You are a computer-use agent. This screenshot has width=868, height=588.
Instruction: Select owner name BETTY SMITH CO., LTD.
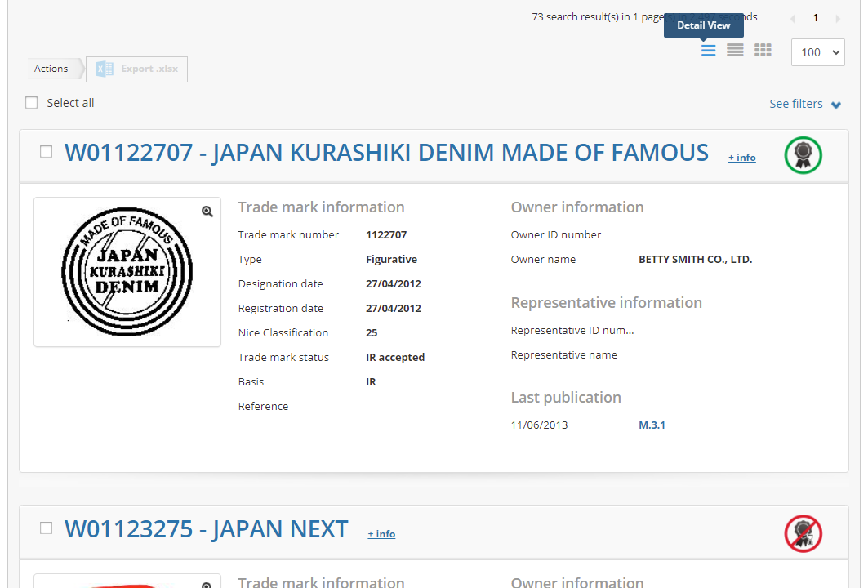click(x=695, y=259)
